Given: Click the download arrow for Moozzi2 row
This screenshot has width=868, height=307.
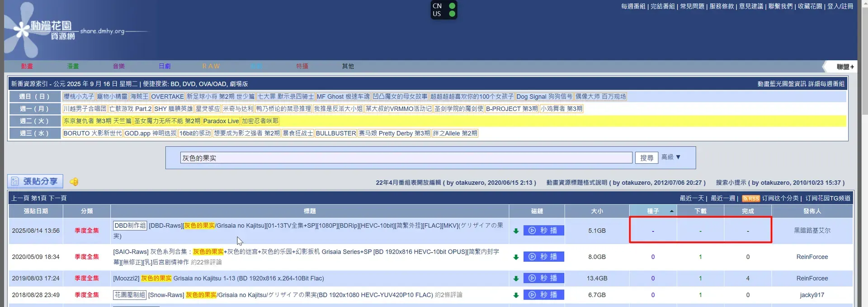Looking at the screenshot, I should click(516, 278).
